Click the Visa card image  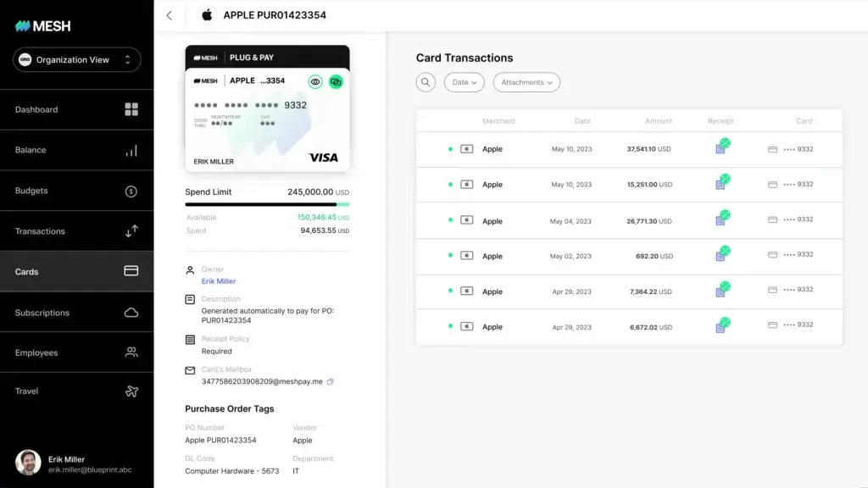point(267,119)
